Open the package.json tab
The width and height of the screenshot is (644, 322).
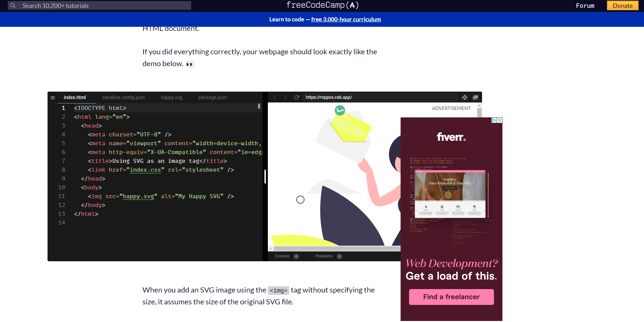(212, 97)
